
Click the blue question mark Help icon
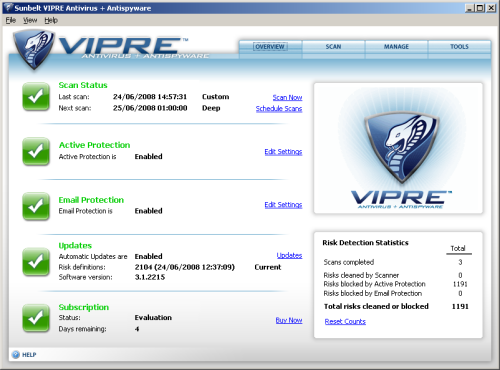click(16, 355)
